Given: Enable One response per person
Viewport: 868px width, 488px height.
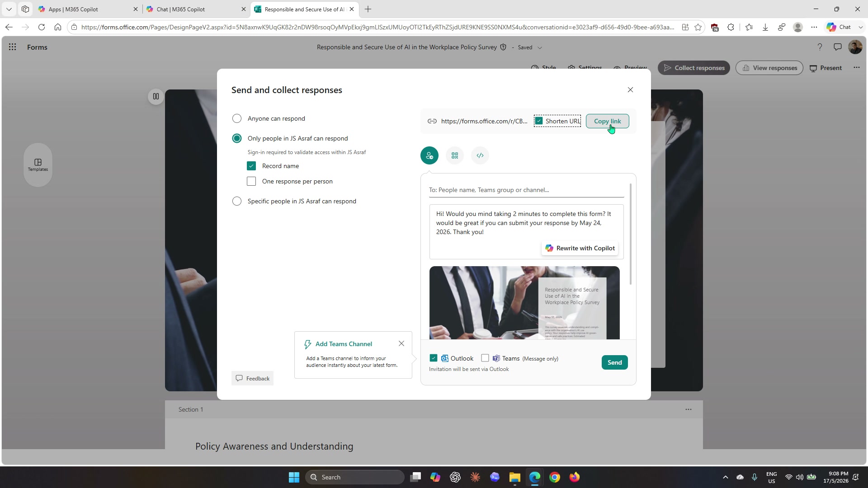Looking at the screenshot, I should pyautogui.click(x=251, y=181).
